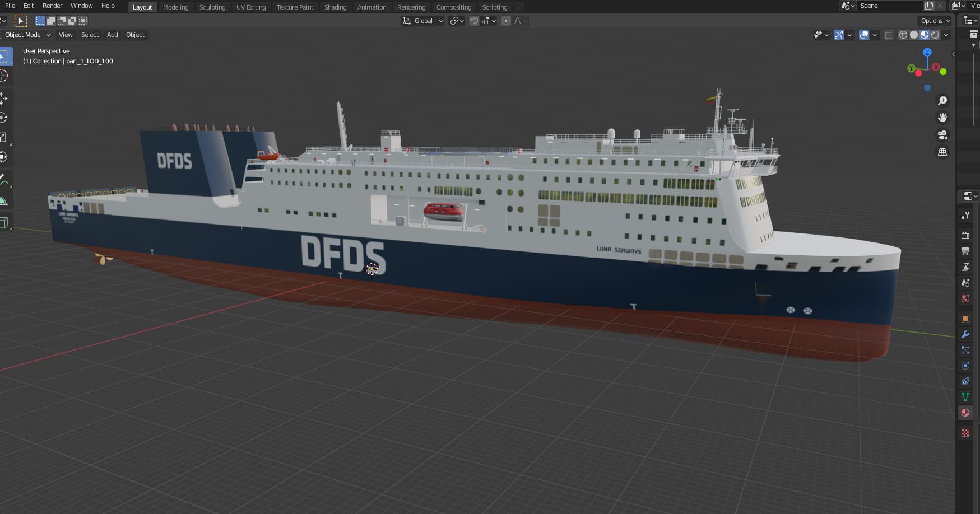Switch to Rendered viewport shading
Image resolution: width=980 pixels, height=514 pixels.
pos(935,35)
